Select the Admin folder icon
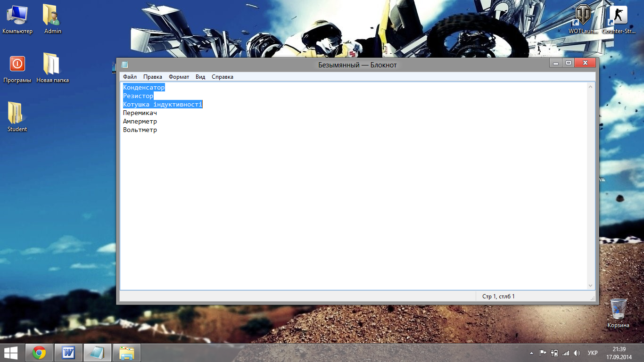Screen dimensions: 644x362 (53, 19)
